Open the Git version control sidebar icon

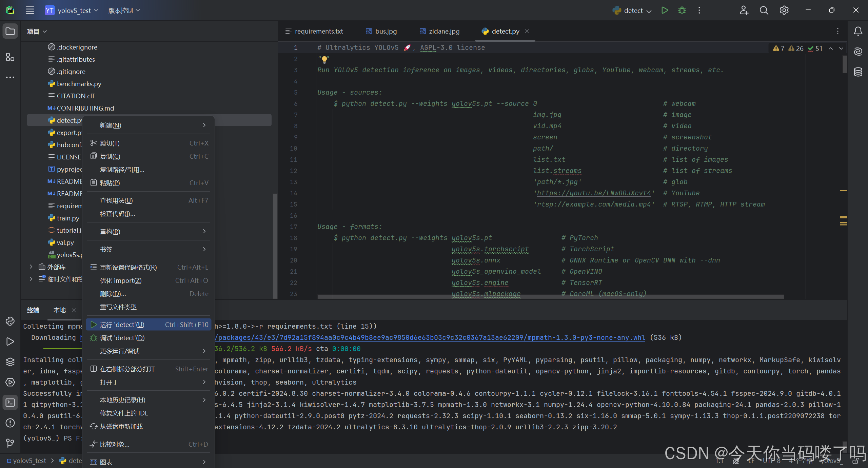click(x=10, y=443)
